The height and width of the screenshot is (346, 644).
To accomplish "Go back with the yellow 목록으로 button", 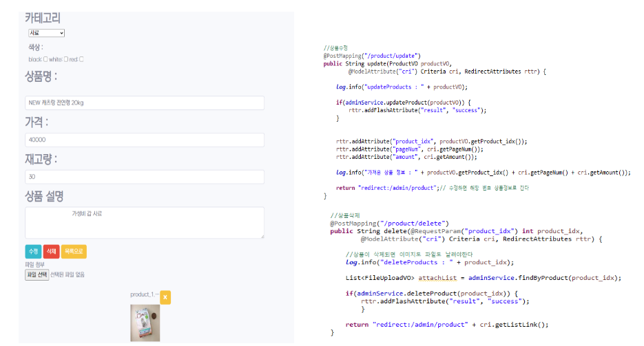I will pos(74,252).
